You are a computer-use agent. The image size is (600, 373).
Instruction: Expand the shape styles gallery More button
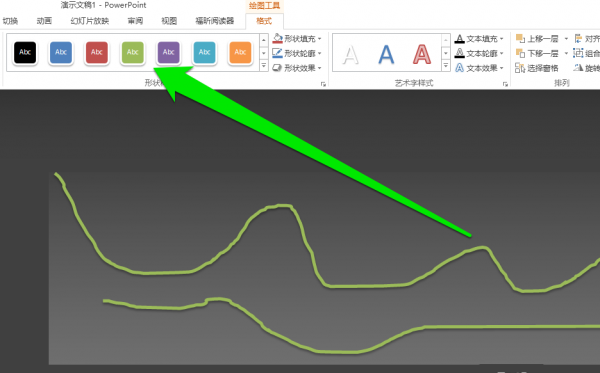point(264,66)
